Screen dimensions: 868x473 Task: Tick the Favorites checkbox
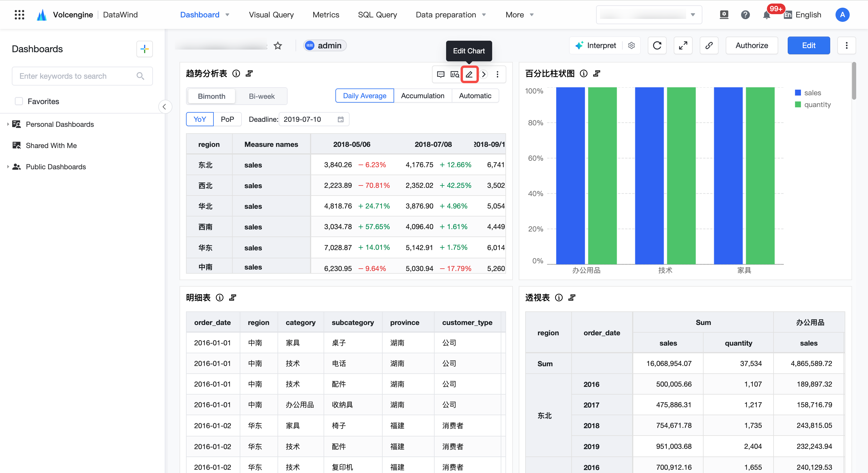[19, 101]
